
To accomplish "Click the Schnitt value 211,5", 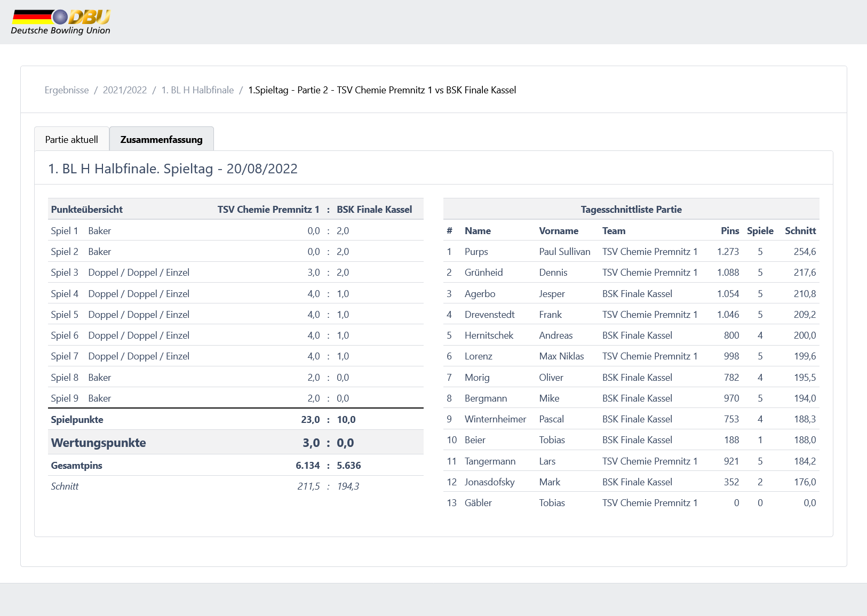I will coord(309,486).
